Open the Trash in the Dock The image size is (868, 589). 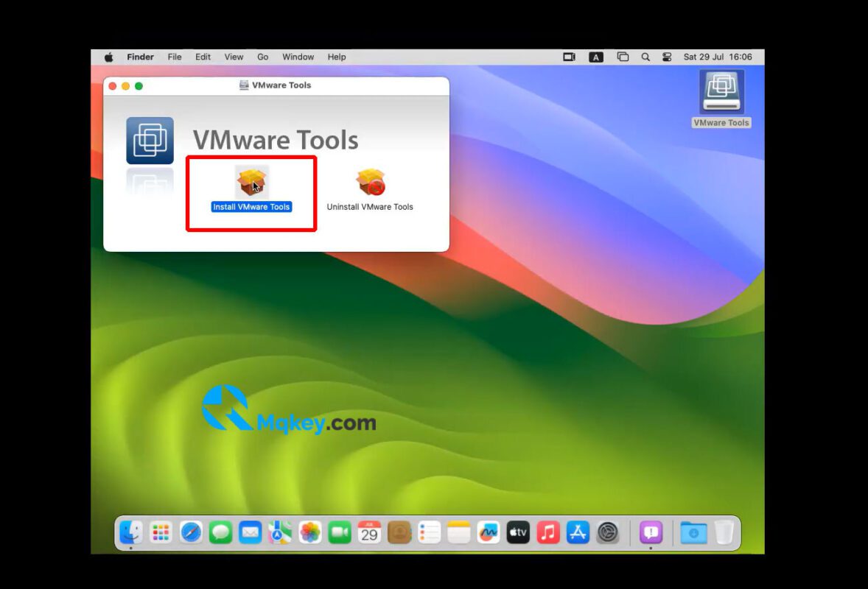724,532
